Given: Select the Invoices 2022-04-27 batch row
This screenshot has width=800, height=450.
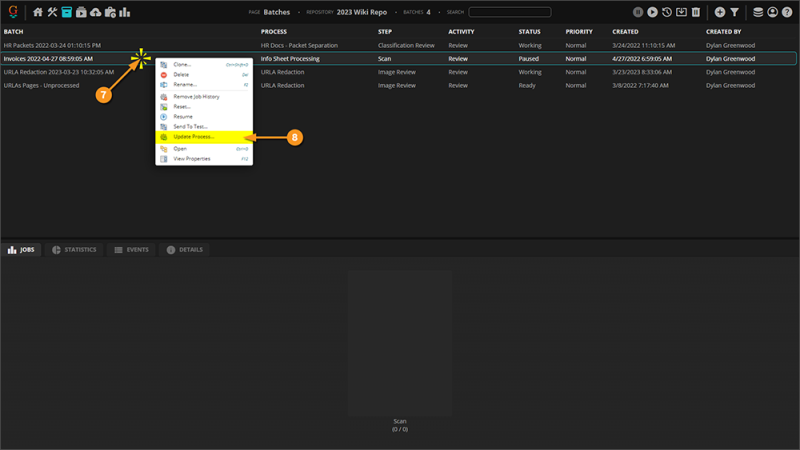Looking at the screenshot, I should pyautogui.click(x=398, y=59).
